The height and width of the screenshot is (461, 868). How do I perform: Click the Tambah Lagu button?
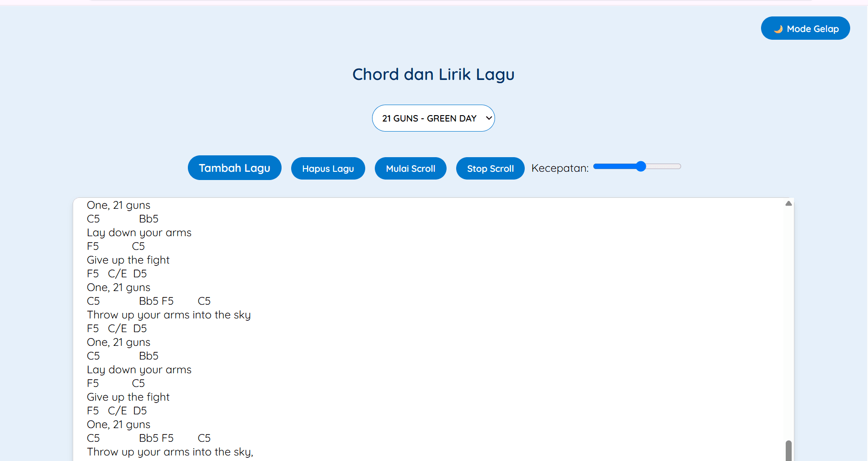tap(234, 168)
